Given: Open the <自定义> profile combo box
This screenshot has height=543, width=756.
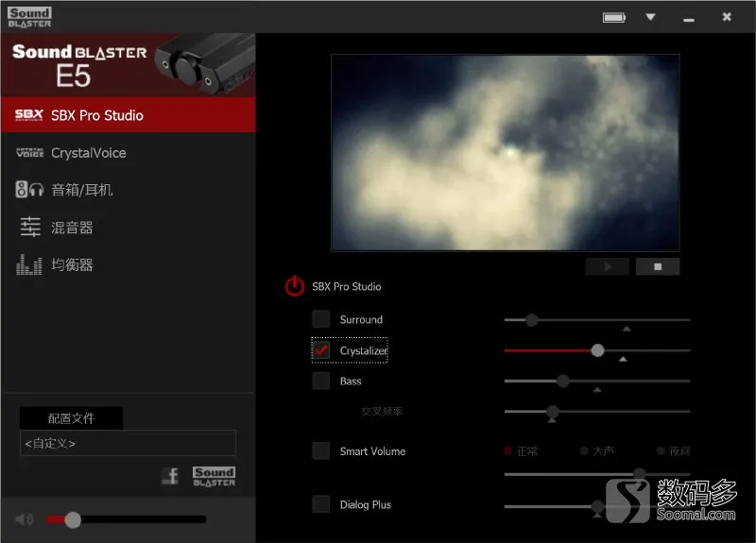Looking at the screenshot, I should click(128, 443).
